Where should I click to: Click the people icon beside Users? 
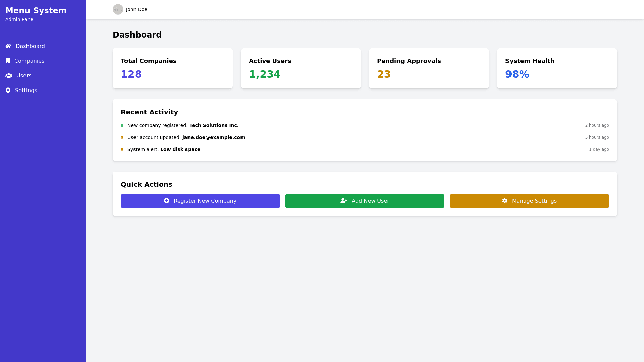pos(9,75)
